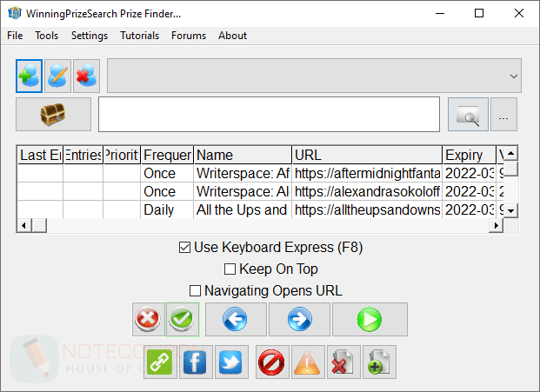
Task: Sort by the Expiry column header
Action: pos(469,155)
